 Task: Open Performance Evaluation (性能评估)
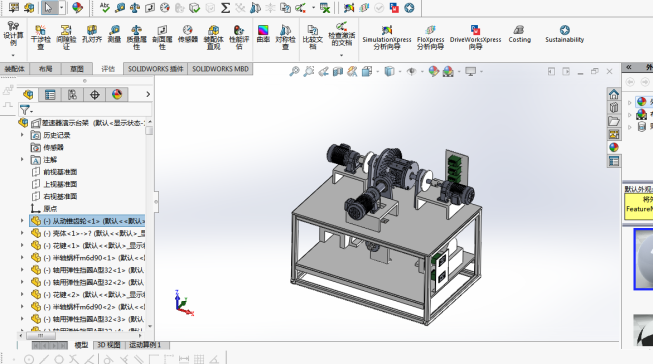[239, 37]
